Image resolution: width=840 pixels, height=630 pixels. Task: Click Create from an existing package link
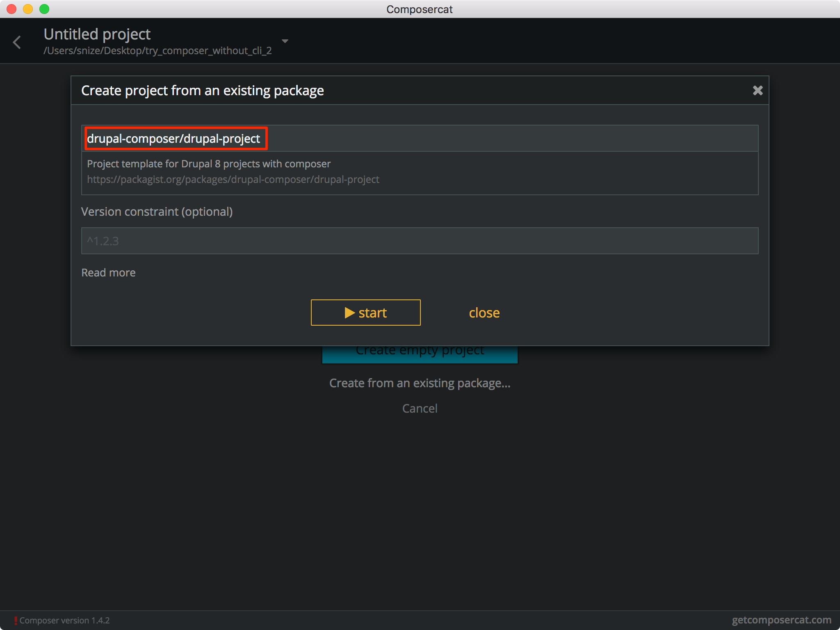coord(420,383)
